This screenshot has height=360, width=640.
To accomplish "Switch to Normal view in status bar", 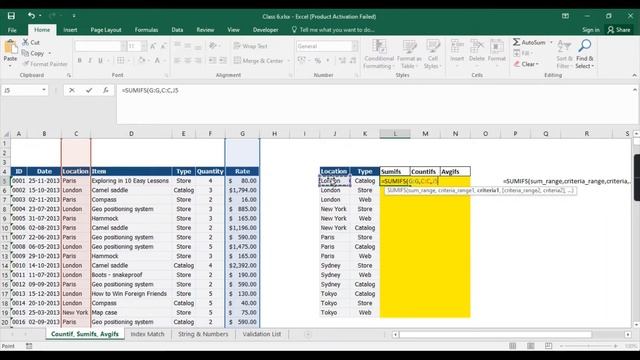I will (x=512, y=346).
